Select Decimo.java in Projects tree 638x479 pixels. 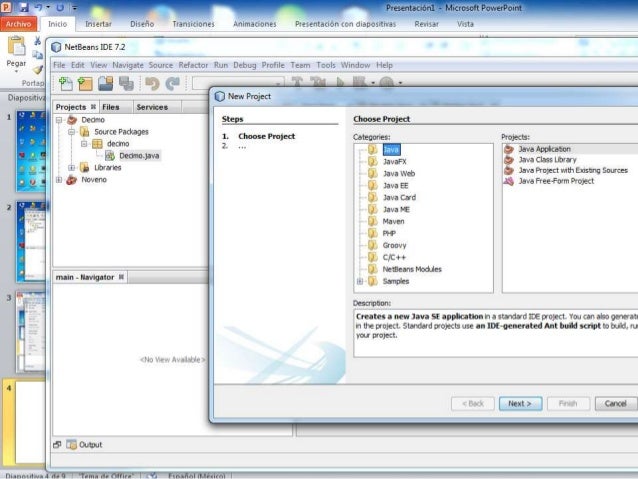pyautogui.click(x=139, y=155)
